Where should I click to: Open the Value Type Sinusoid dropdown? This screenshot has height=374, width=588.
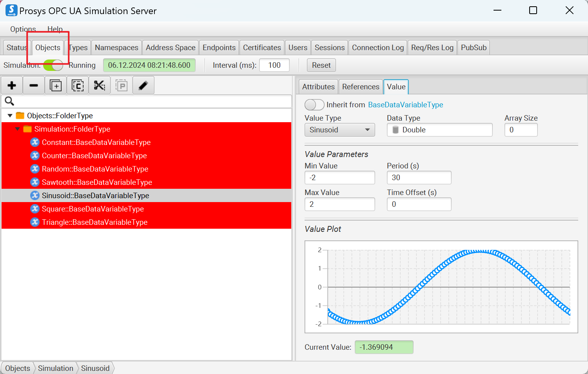pos(339,130)
